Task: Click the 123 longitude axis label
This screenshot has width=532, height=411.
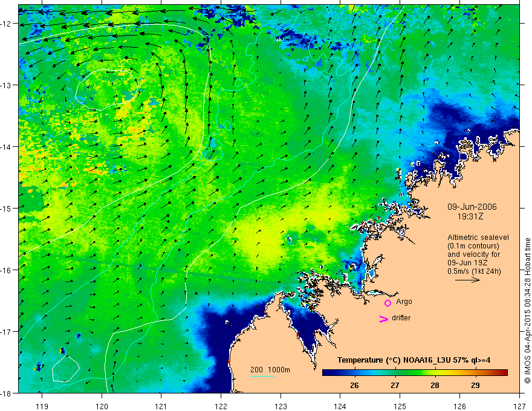Action: coord(281,407)
